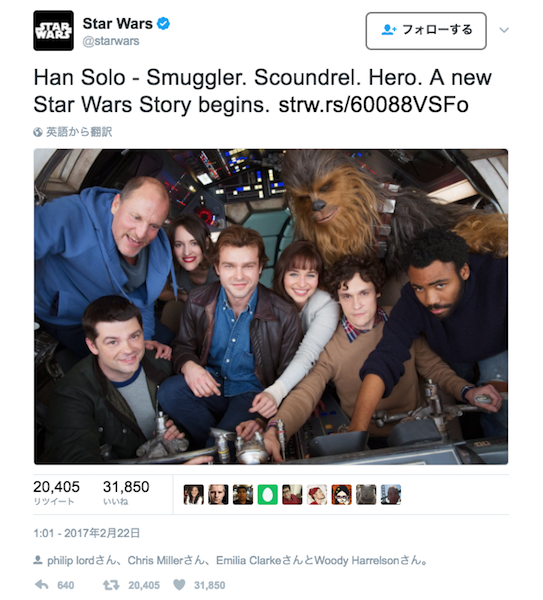The height and width of the screenshot is (600, 543).
Task: Click the first liker avatar with dark hair
Action: [194, 494]
